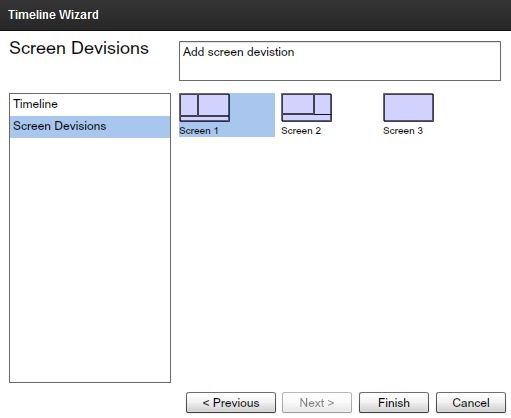Cancel the Timeline Wizard
The width and height of the screenshot is (511, 418).
[x=471, y=403]
